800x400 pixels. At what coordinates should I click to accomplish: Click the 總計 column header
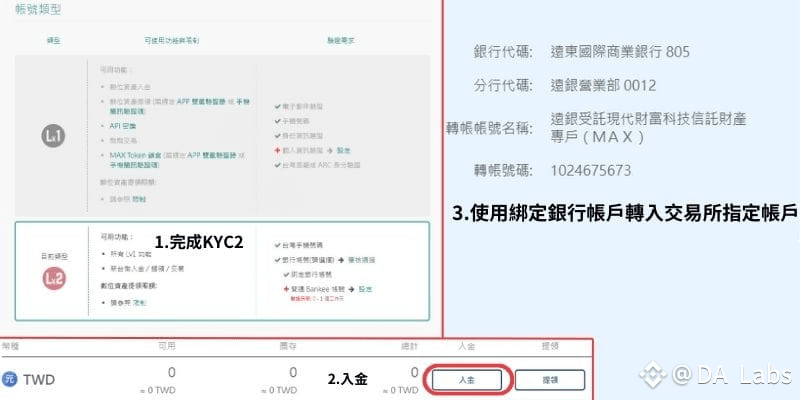(x=410, y=346)
